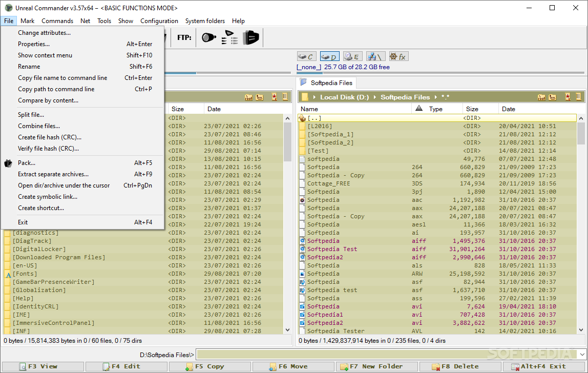588x373 pixels.
Task: Toggle sort direction arrow beside Type column
Action: tap(419, 109)
